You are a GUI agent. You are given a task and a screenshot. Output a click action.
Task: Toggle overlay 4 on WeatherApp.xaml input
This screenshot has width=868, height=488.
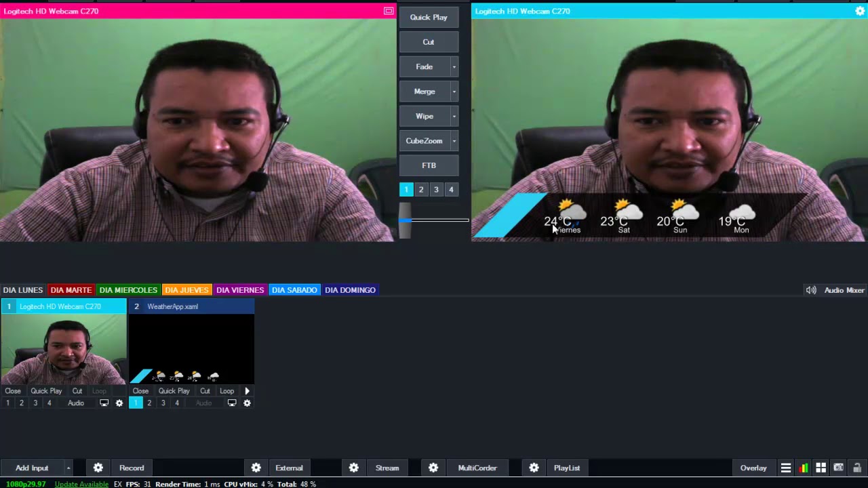pyautogui.click(x=177, y=403)
